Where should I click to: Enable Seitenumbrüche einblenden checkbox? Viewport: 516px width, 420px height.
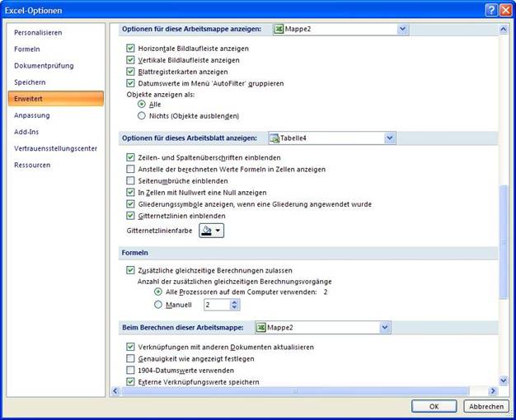tap(130, 180)
